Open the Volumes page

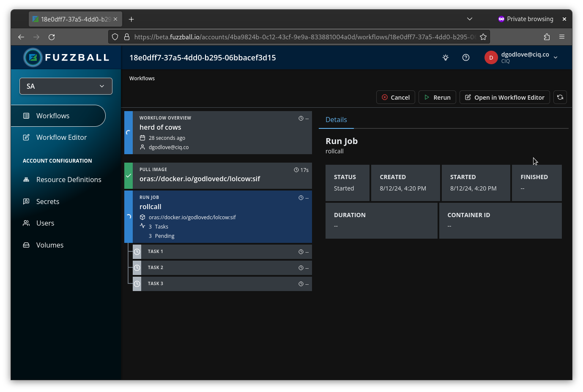[49, 245]
